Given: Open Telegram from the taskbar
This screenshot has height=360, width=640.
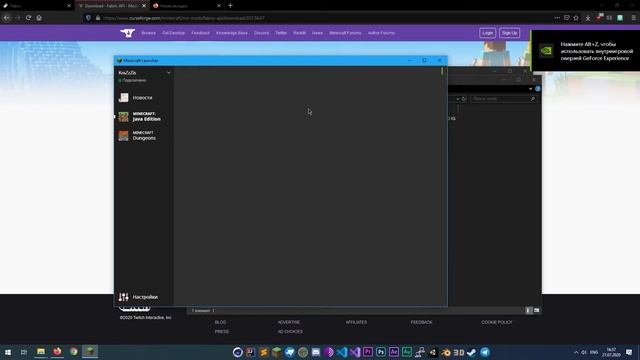Looking at the screenshot, I should tap(485, 352).
